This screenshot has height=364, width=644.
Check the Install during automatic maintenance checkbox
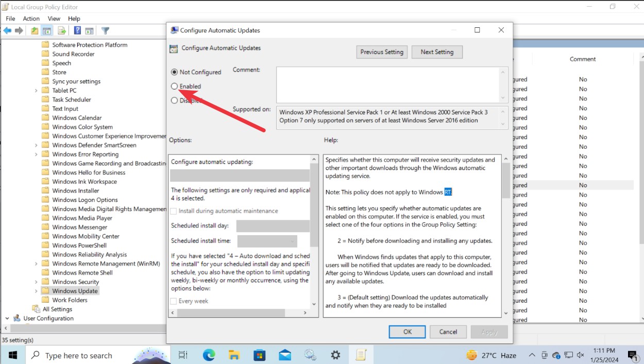174,211
